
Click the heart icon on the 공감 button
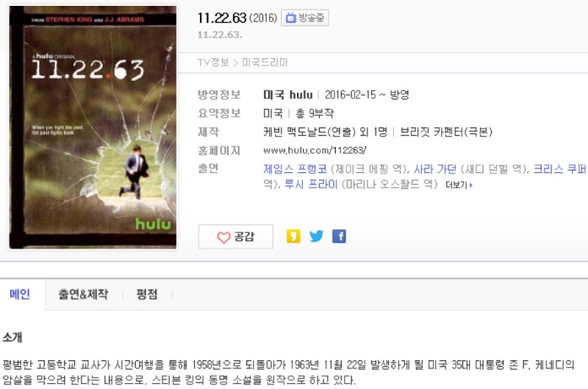click(x=223, y=237)
